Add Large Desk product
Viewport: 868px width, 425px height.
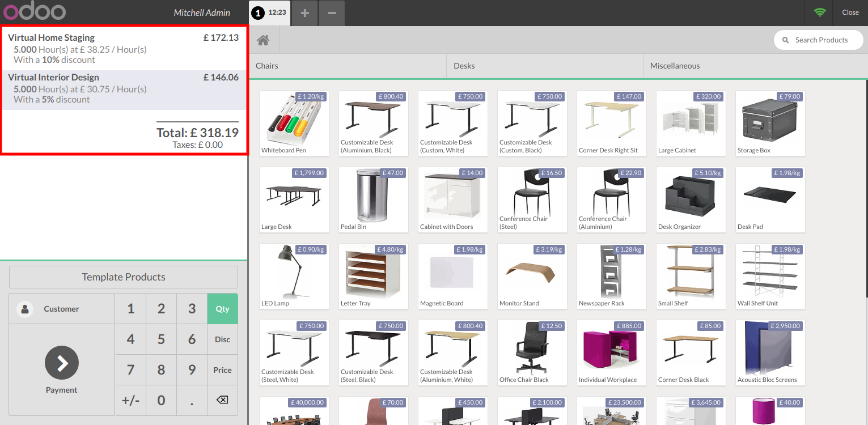(294, 199)
